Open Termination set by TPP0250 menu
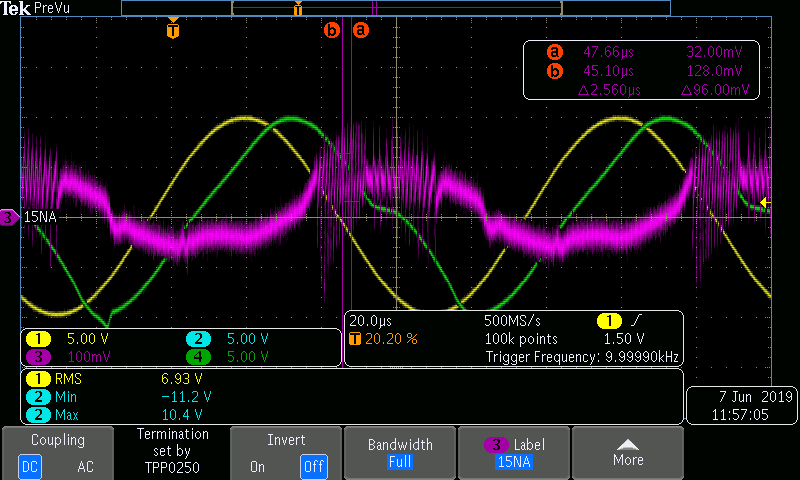This screenshot has width=800, height=480. pyautogui.click(x=172, y=451)
